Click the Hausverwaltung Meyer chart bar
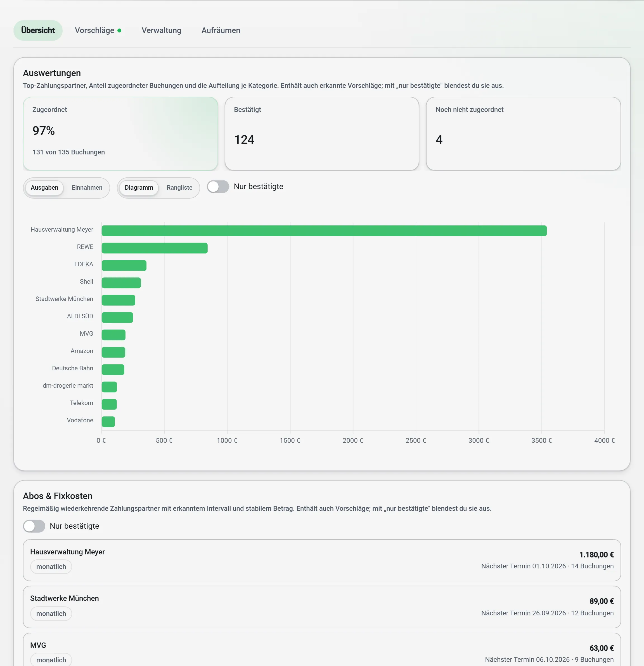This screenshot has height=666, width=644. [x=324, y=231]
